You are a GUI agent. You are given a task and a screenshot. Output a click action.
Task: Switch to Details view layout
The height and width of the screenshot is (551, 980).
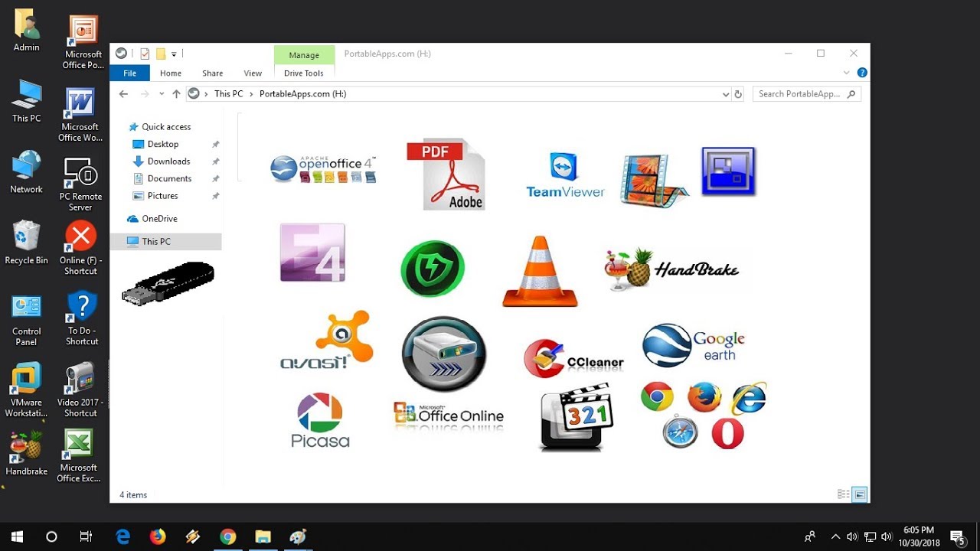click(x=844, y=495)
